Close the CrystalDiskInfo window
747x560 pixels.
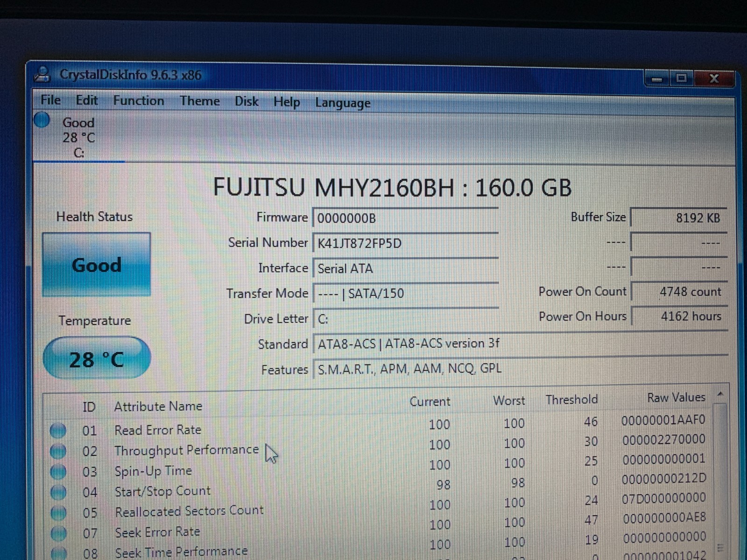point(714,78)
